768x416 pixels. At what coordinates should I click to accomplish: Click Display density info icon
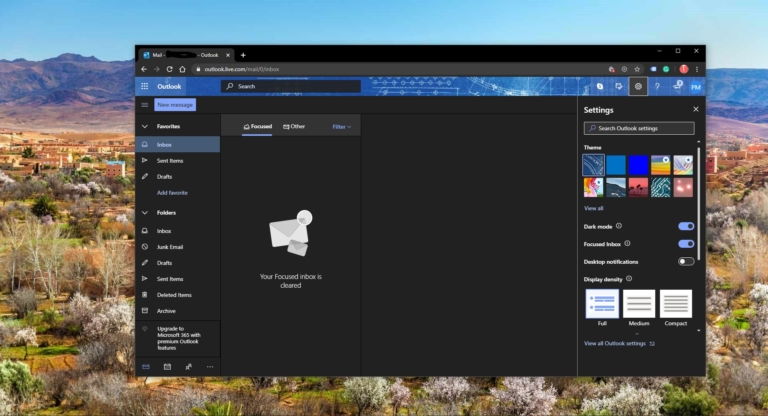click(629, 279)
